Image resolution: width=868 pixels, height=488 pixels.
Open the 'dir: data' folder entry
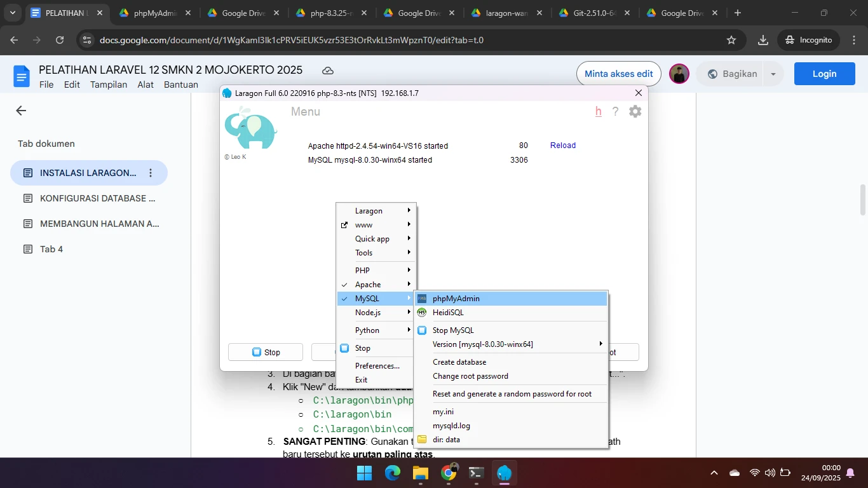(446, 440)
